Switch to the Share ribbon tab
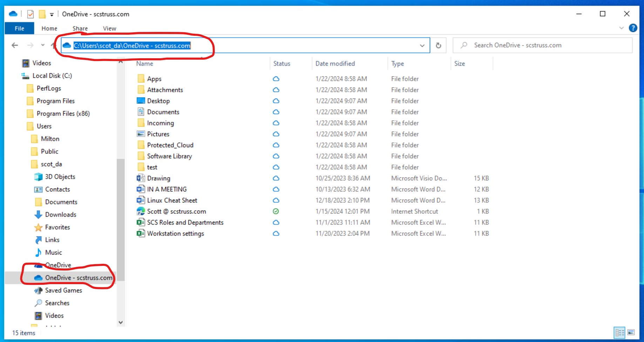This screenshot has height=342, width=644. [x=80, y=28]
